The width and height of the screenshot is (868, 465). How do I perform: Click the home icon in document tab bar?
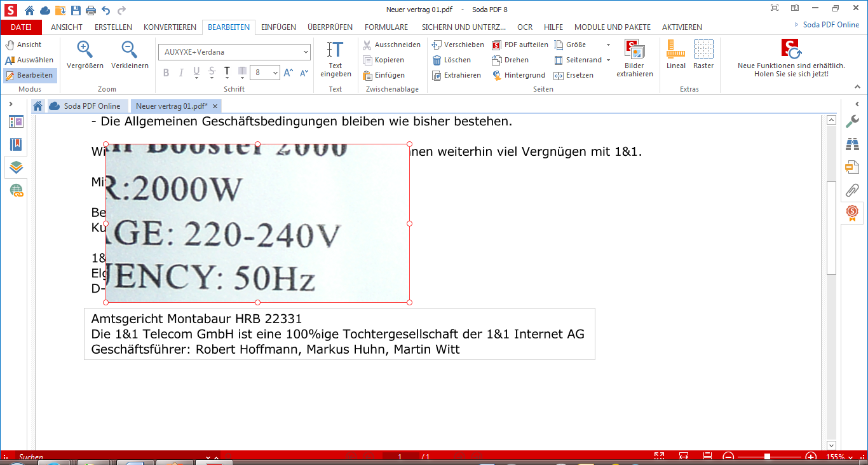click(38, 106)
